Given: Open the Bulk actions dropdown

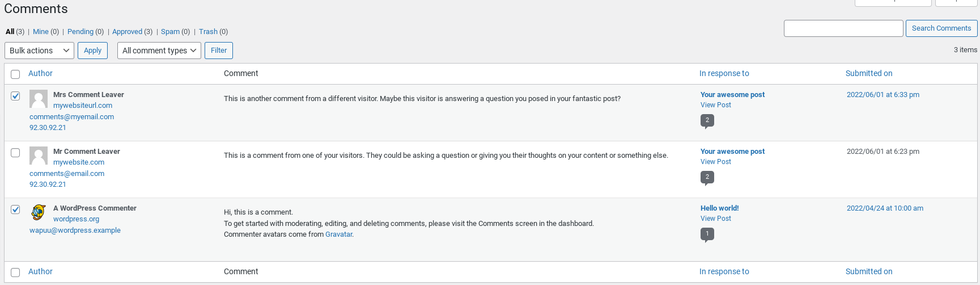Looking at the screenshot, I should (39, 51).
